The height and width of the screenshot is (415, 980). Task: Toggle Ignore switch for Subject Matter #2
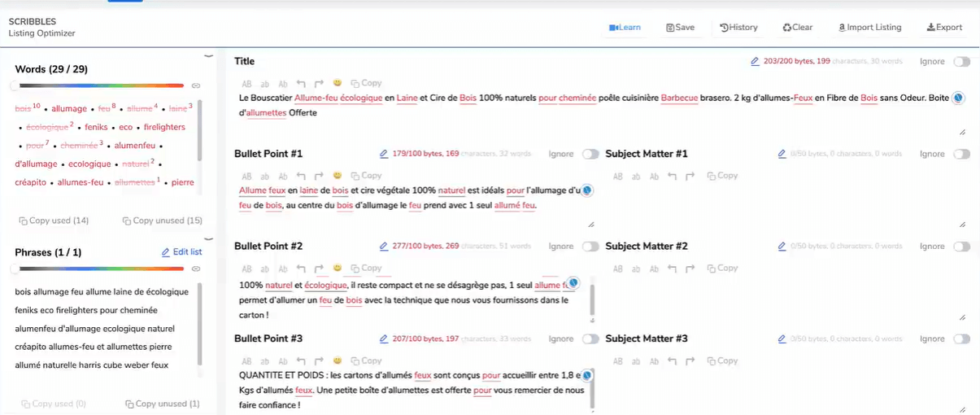(961, 247)
